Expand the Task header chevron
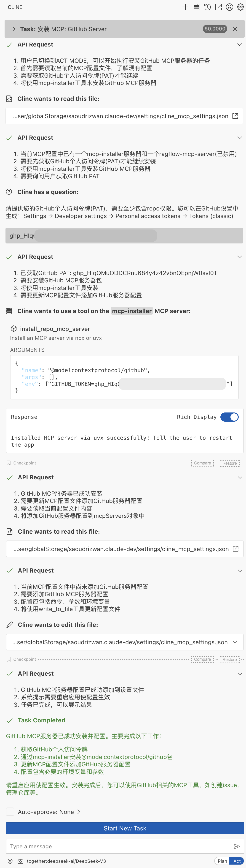 (14, 29)
